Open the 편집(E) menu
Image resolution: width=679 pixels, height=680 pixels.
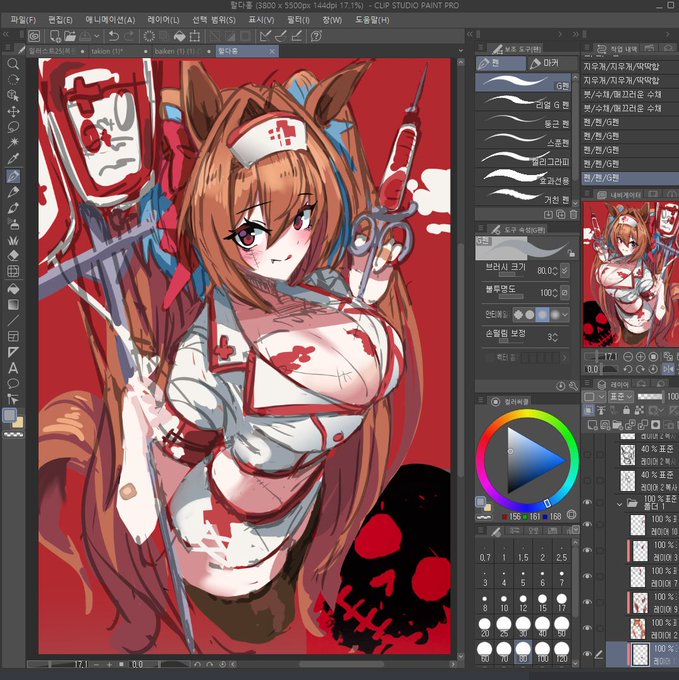(60, 20)
